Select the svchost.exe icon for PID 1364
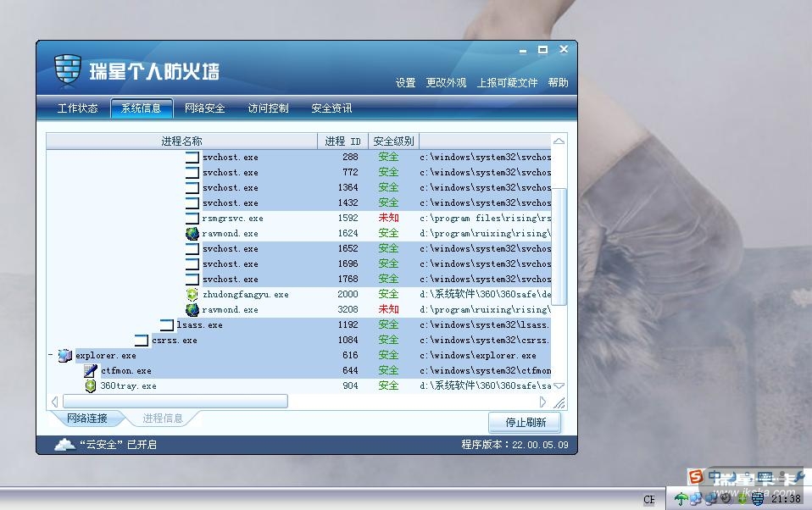This screenshot has width=812, height=510. [192, 187]
